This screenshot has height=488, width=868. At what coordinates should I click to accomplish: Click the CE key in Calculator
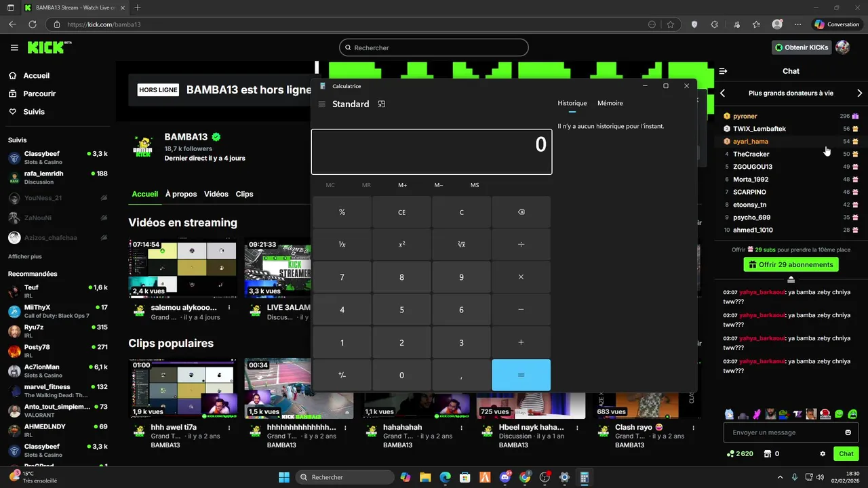coord(401,212)
